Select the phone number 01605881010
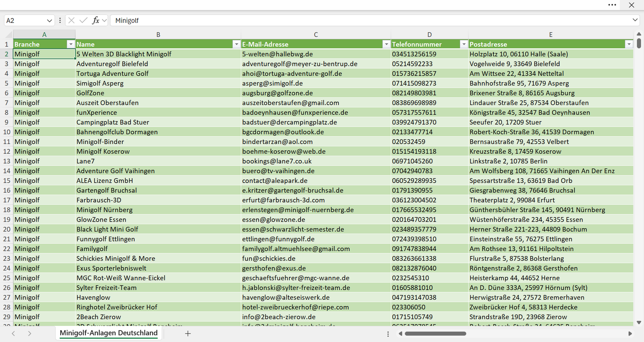The image size is (644, 342). [430, 288]
